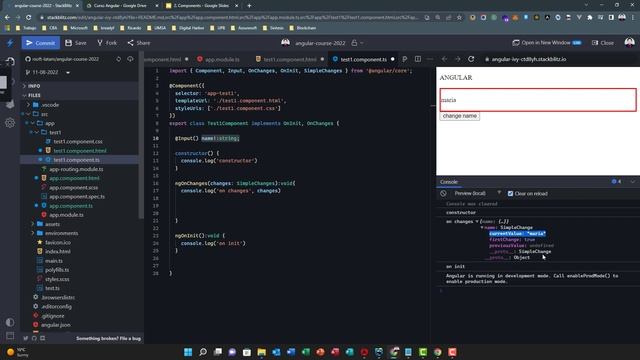Open the 11-08-2022 branch dropdown
640x360 pixels.
pyautogui.click(x=48, y=72)
